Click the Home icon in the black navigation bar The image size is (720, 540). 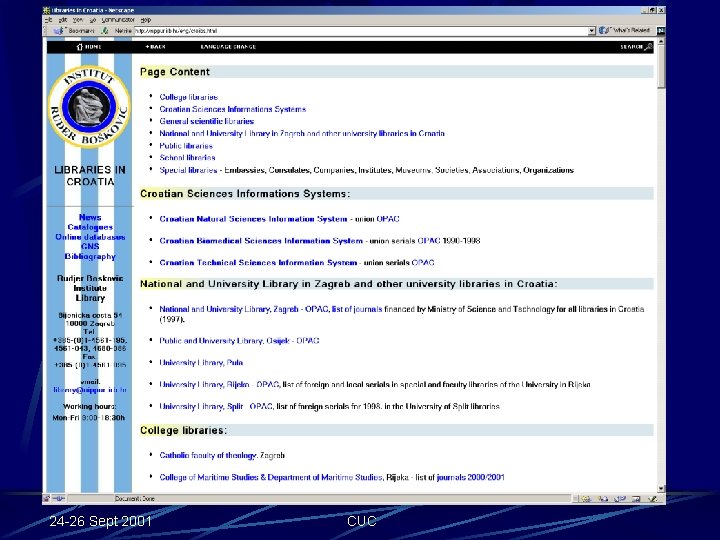[79, 47]
